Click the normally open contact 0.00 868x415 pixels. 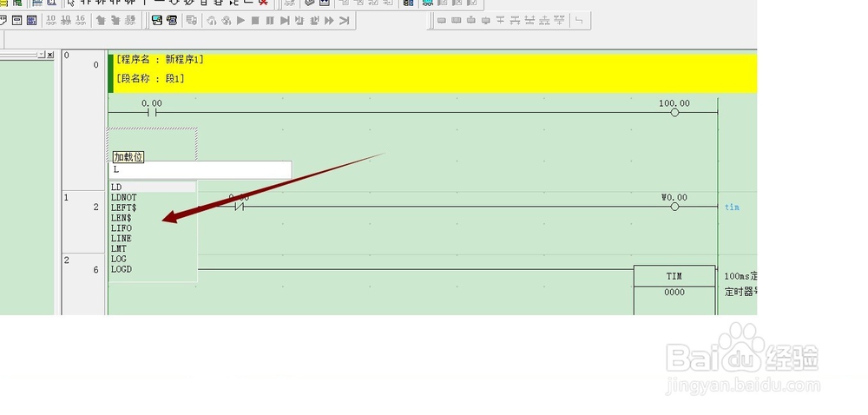152,112
